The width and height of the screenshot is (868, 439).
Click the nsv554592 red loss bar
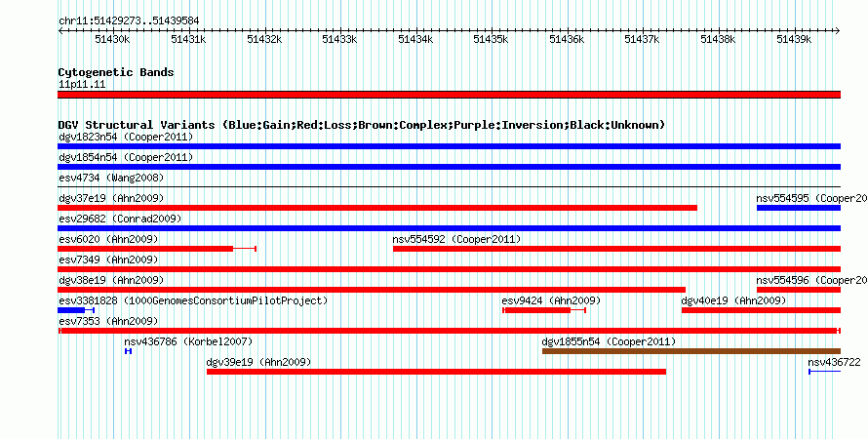(616, 249)
